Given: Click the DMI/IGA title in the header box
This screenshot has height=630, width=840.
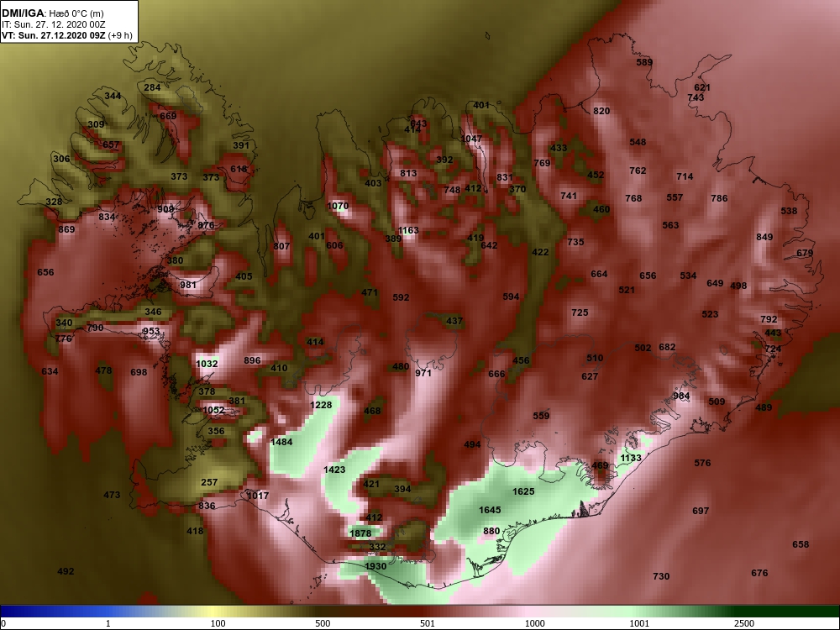Looking at the screenshot, I should click(x=23, y=13).
